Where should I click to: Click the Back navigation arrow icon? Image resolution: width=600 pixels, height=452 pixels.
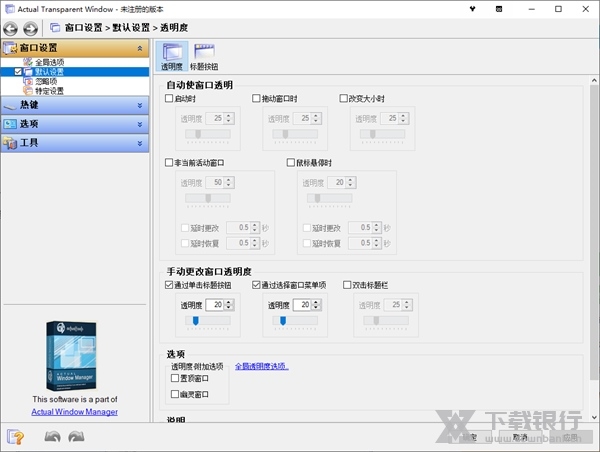10,28
